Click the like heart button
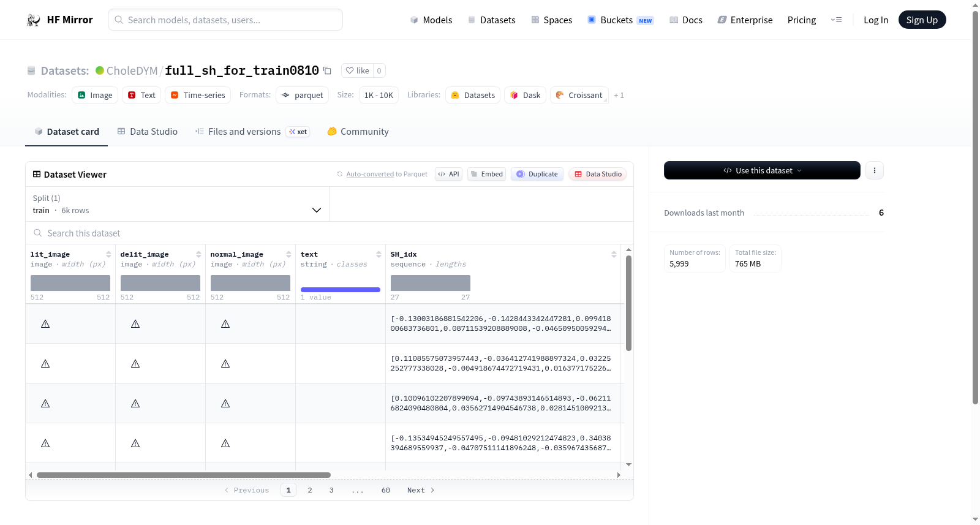 (x=357, y=70)
